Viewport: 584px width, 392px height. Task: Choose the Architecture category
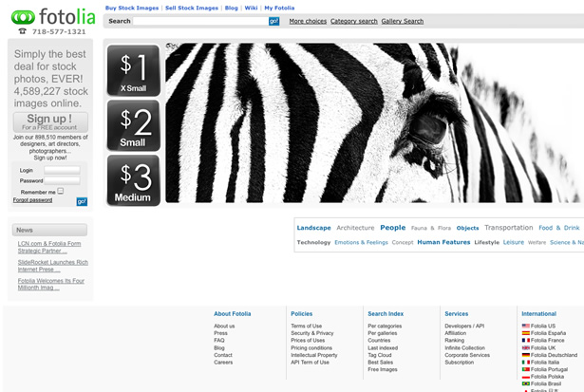click(x=355, y=228)
